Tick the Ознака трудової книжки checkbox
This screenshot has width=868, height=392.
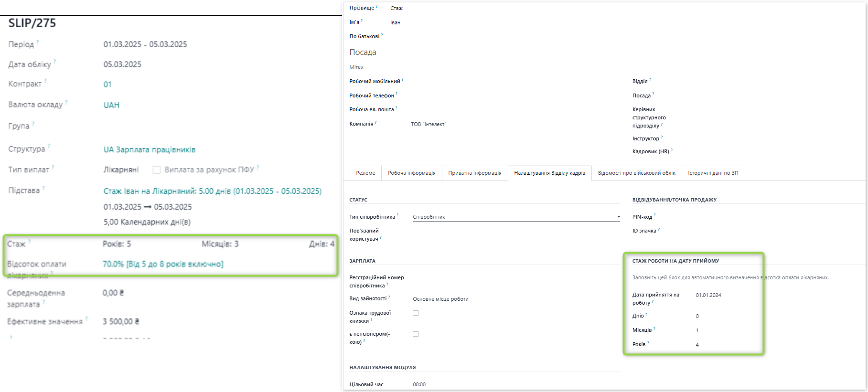pyautogui.click(x=416, y=313)
